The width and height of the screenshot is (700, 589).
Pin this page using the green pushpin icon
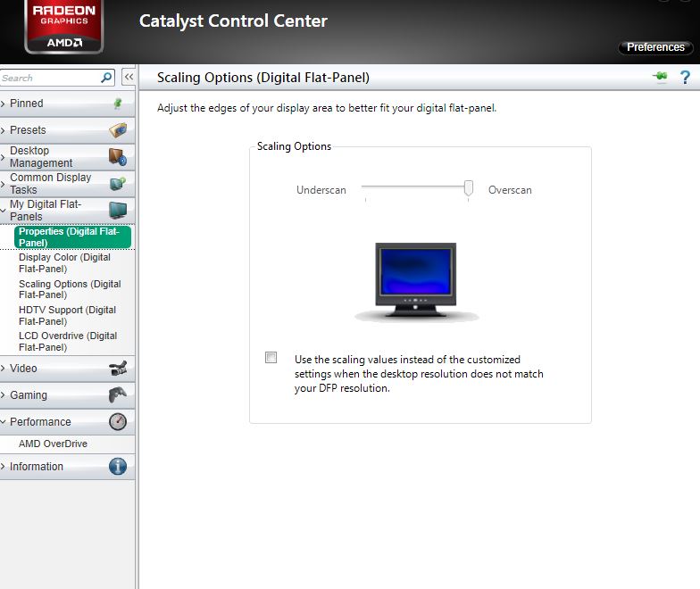[x=661, y=77]
